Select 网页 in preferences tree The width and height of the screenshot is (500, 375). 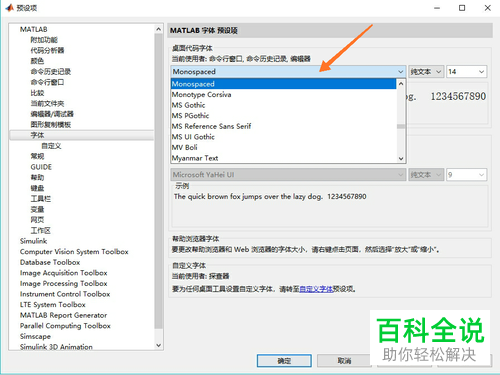pos(37,220)
